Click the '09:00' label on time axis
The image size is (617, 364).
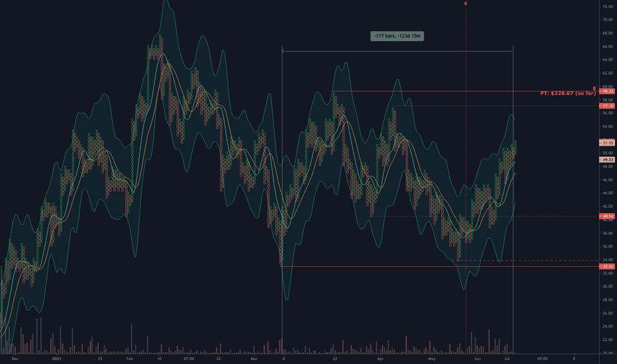point(542,359)
